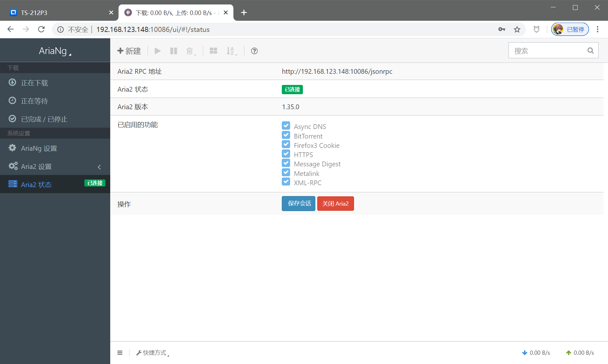Click the Aria2 版本 row label

[x=133, y=107]
